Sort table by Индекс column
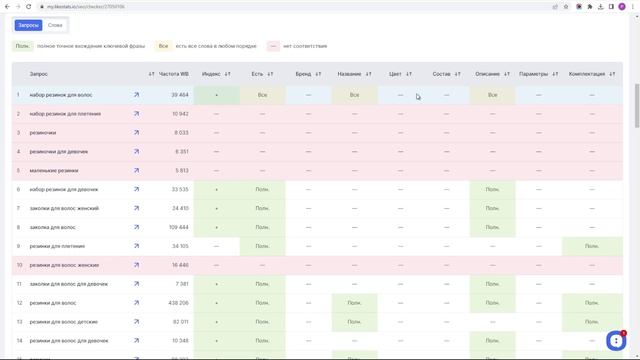This screenshot has height=360, width=640. 227,74
